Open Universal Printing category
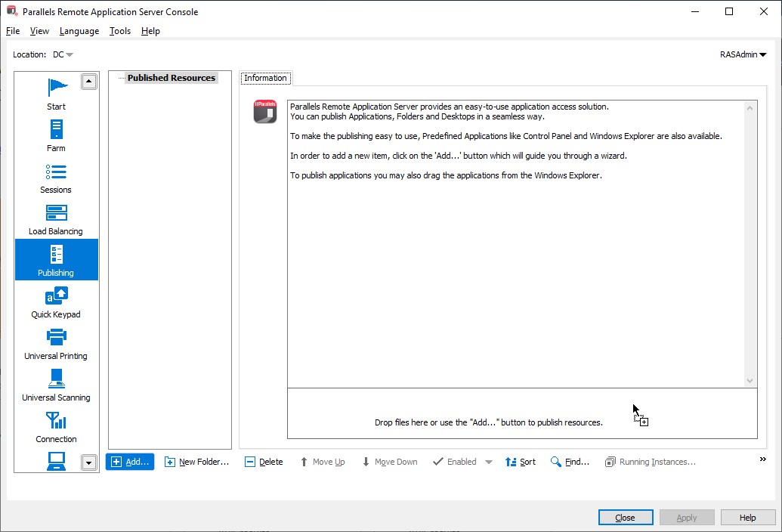782x532 pixels. pyautogui.click(x=57, y=344)
